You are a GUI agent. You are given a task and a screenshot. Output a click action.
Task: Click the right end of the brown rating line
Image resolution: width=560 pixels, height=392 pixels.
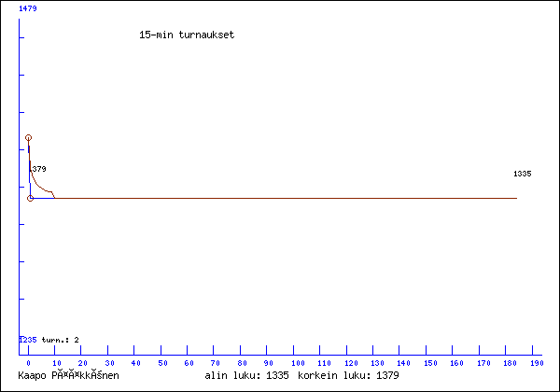click(515, 198)
